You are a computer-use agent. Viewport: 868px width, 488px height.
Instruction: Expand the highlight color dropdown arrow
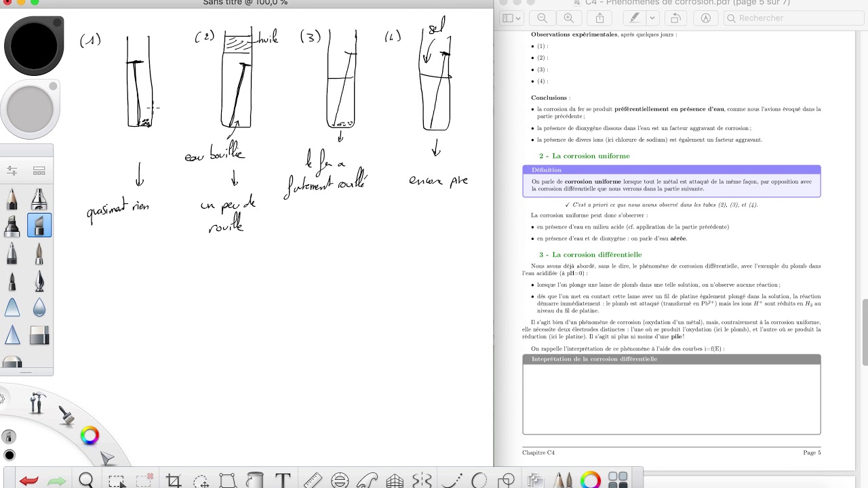coord(652,18)
